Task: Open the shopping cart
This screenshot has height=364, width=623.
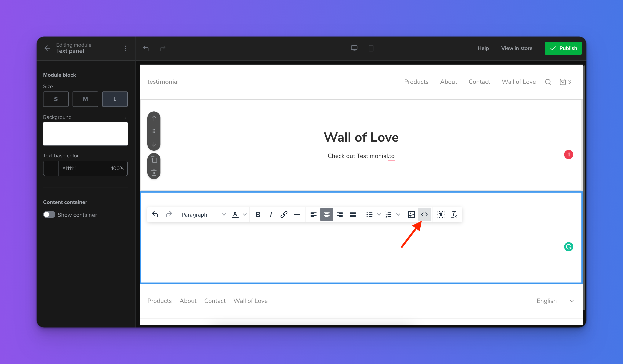Action: coord(565,82)
